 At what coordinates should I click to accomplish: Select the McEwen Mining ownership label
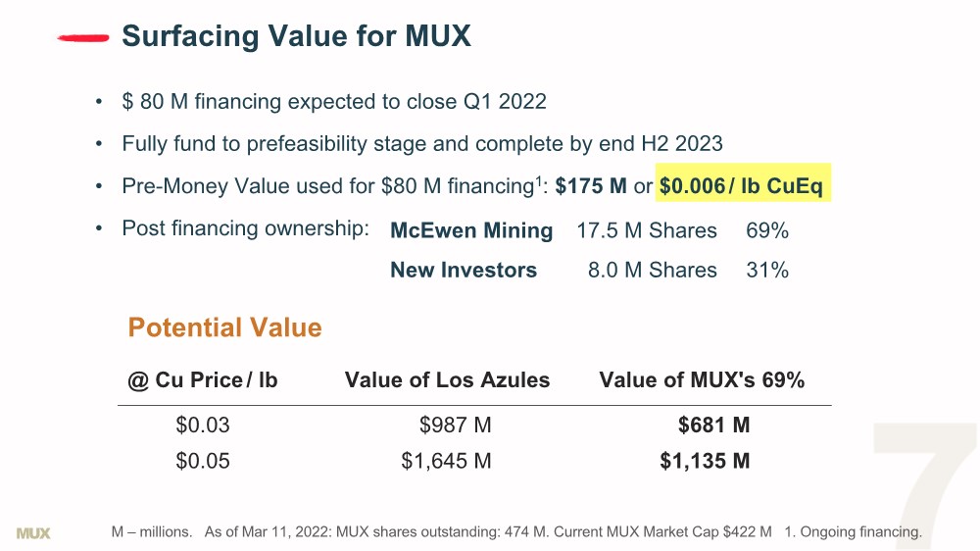pos(471,231)
